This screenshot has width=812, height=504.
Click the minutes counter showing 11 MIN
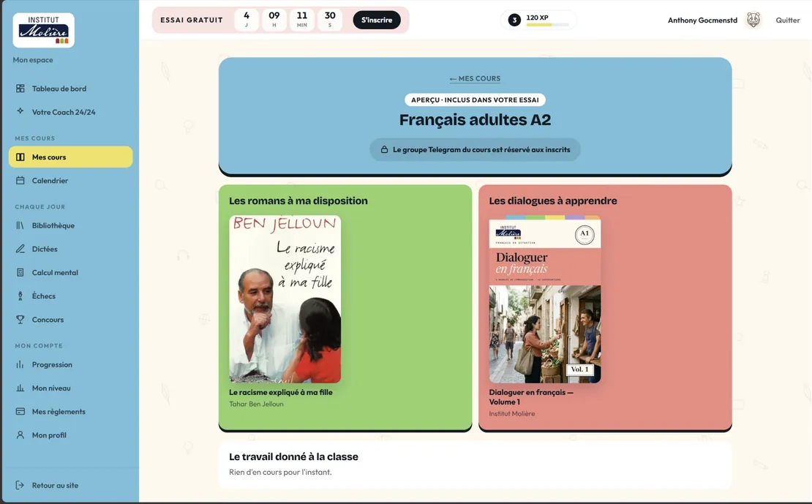click(302, 20)
